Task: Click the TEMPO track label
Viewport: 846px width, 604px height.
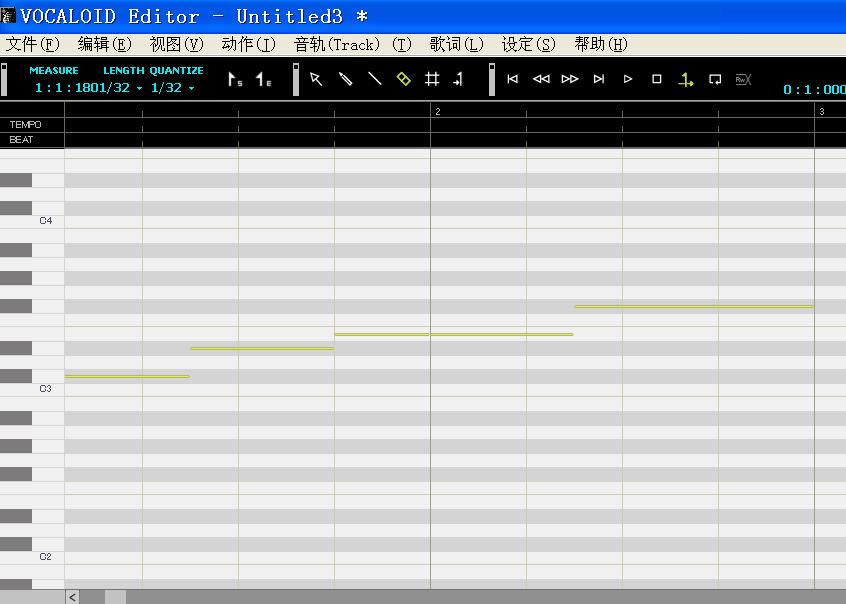Action: (x=25, y=125)
